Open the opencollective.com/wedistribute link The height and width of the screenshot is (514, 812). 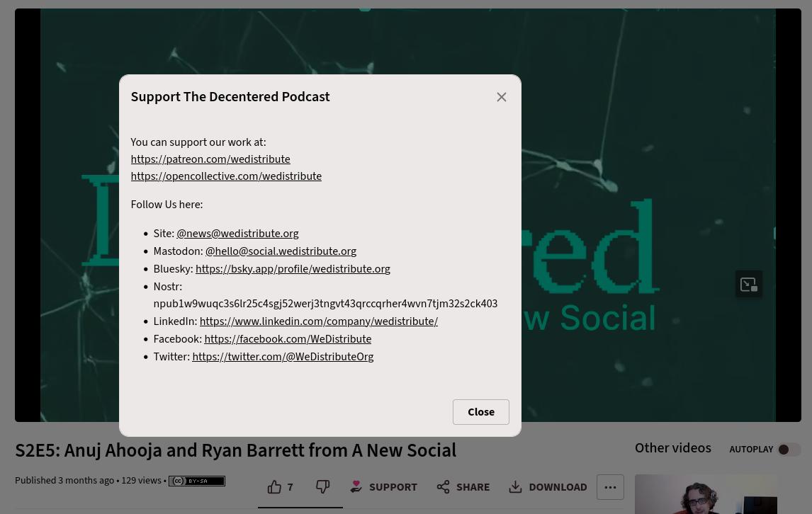pos(226,176)
